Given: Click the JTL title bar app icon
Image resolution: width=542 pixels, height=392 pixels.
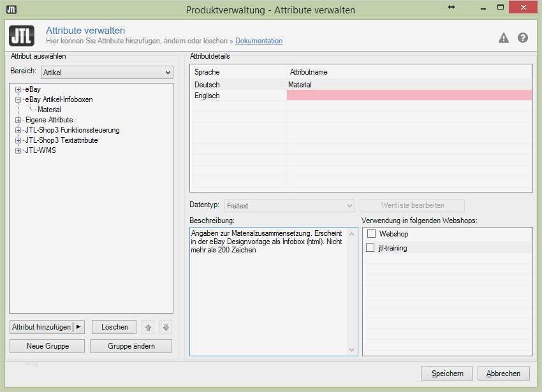Looking at the screenshot, I should point(11,10).
